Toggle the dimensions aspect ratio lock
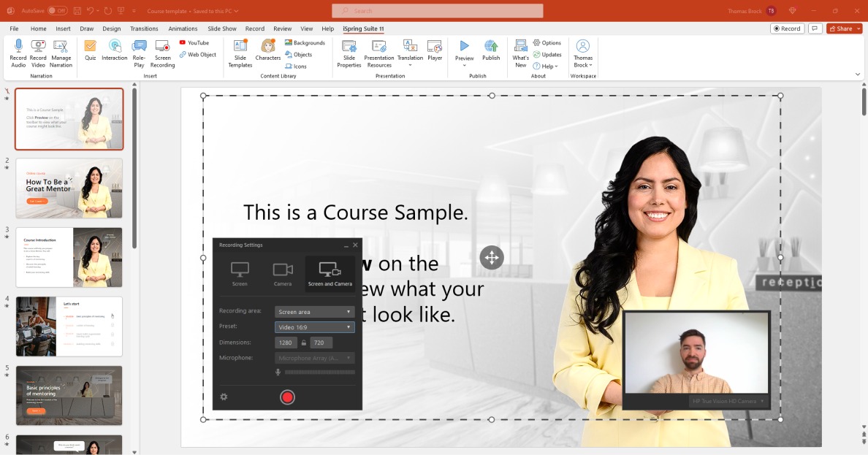The width and height of the screenshot is (868, 455). 302,342
